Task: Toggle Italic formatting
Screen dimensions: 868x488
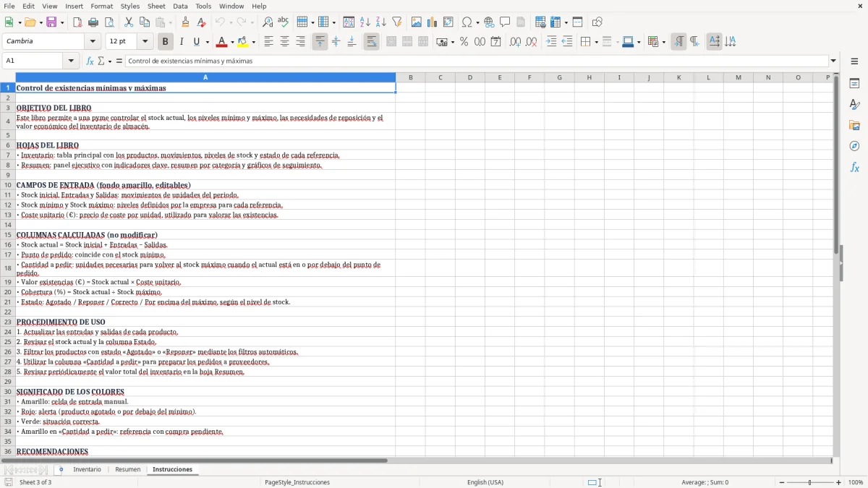Action: click(181, 42)
